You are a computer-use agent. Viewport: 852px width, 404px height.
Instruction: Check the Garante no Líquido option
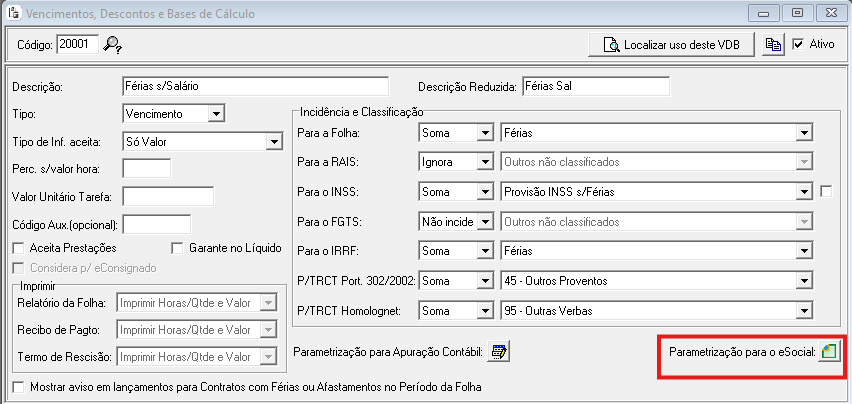pos(179,248)
